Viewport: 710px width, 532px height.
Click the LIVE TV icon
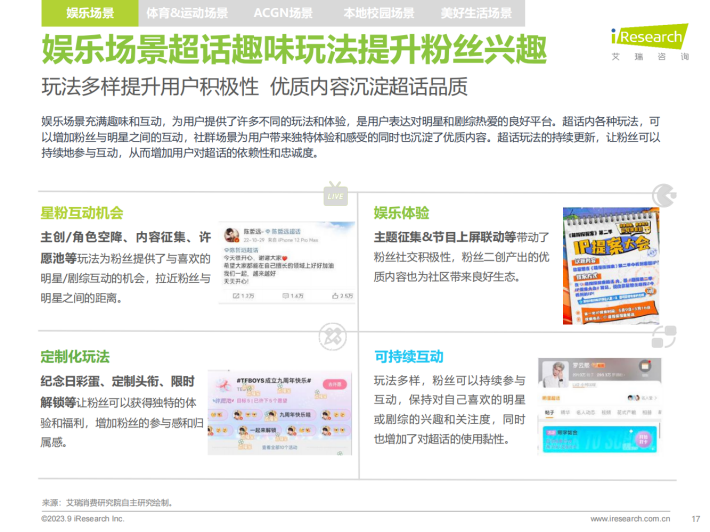[335, 193]
